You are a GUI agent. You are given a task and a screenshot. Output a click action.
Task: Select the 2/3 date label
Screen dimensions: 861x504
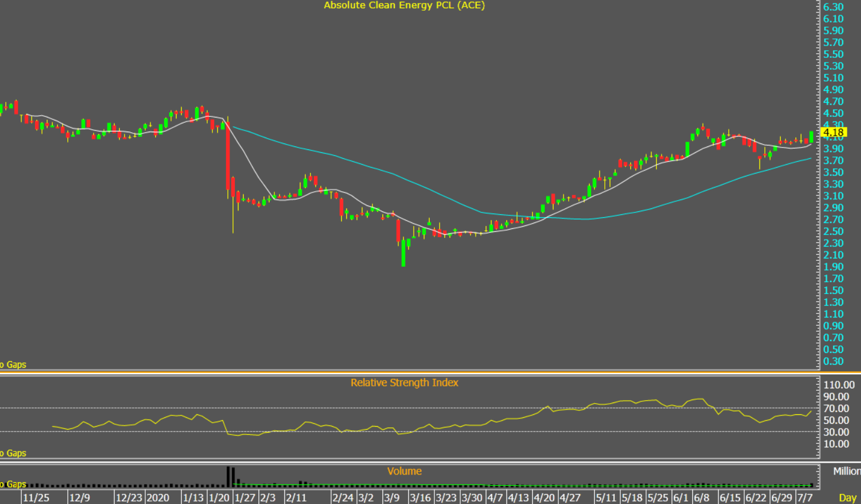click(268, 498)
